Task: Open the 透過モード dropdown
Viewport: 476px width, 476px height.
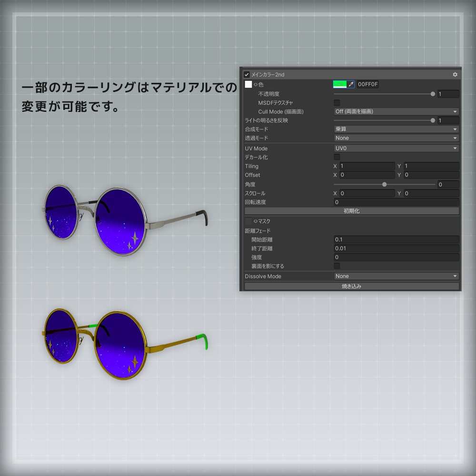Action: point(396,138)
